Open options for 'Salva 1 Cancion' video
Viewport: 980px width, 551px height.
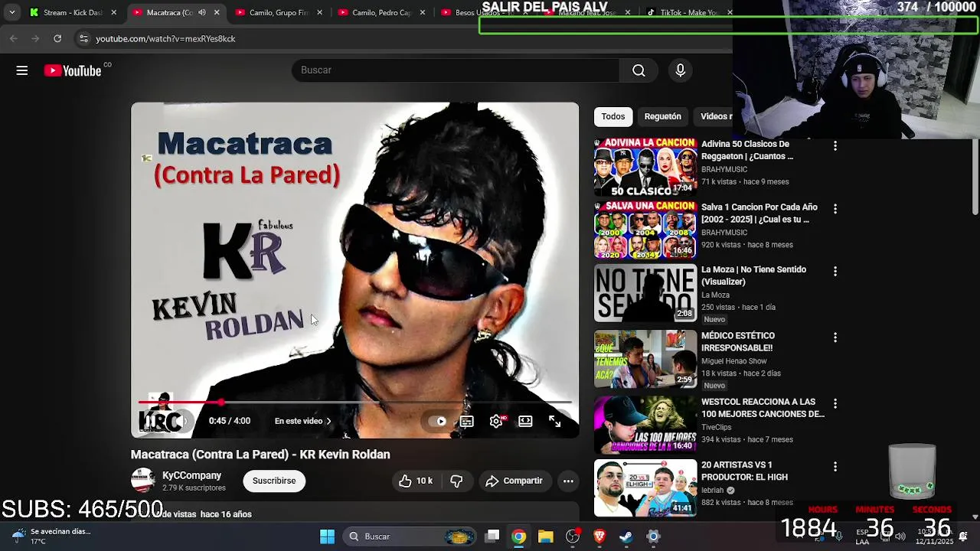point(835,208)
